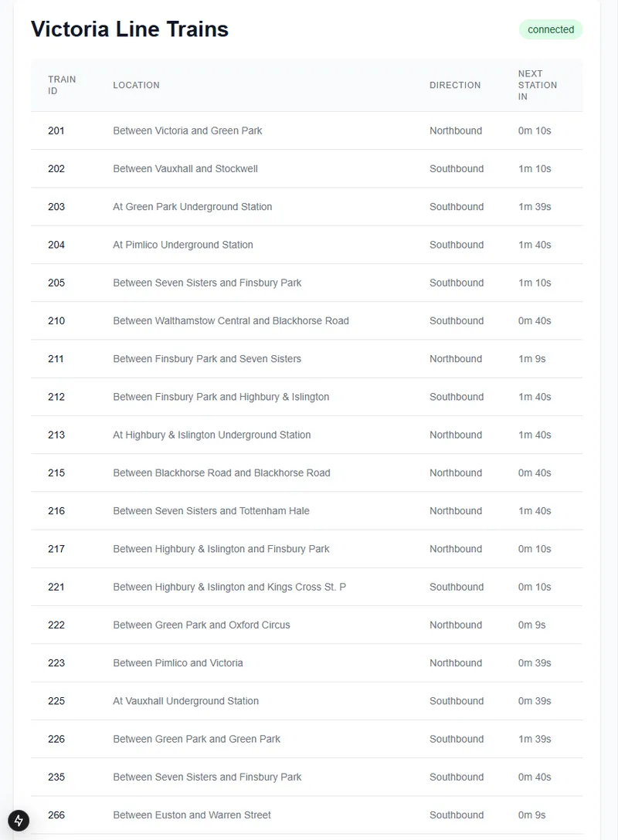The image size is (618, 840).
Task: Click the Next Station In column header
Action: pyautogui.click(x=537, y=85)
